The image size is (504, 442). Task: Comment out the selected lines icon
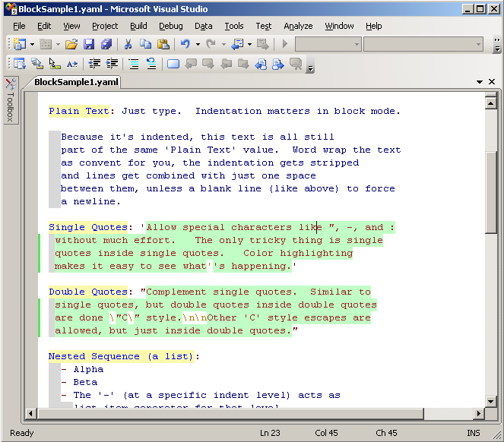coord(134,64)
